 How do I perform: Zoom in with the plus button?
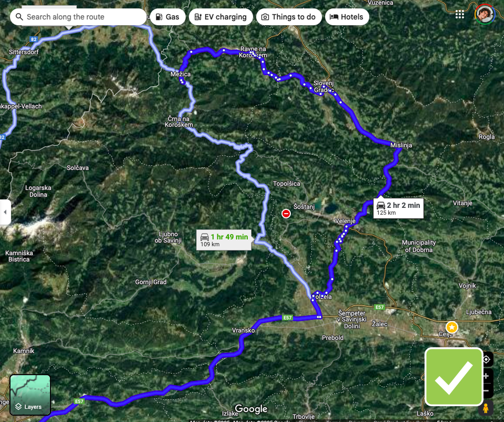486,376
